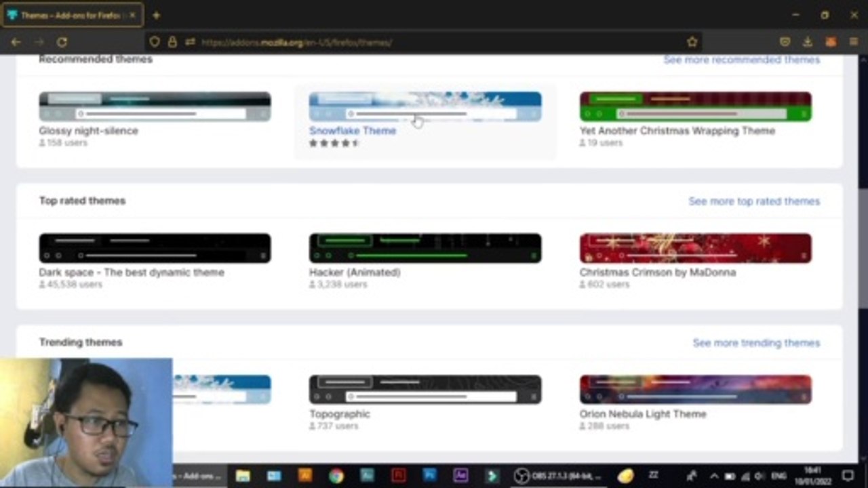Bookmark this page with the star icon

coord(692,42)
